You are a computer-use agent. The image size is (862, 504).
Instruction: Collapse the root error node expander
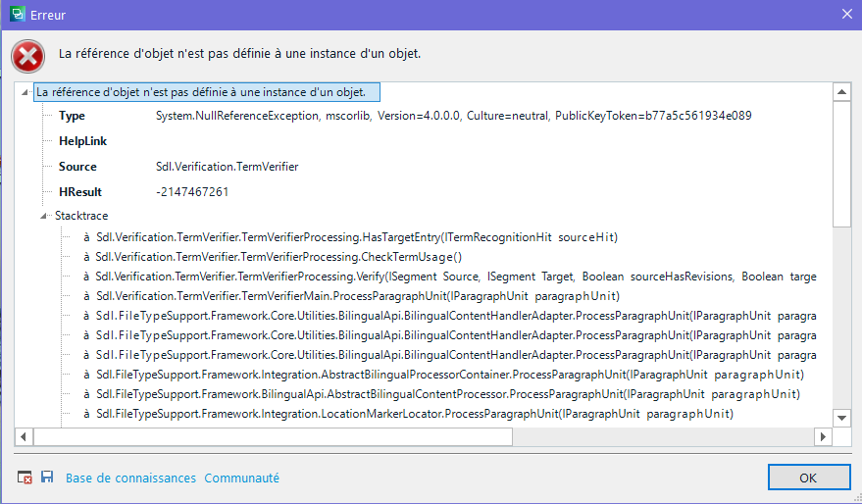[x=25, y=92]
